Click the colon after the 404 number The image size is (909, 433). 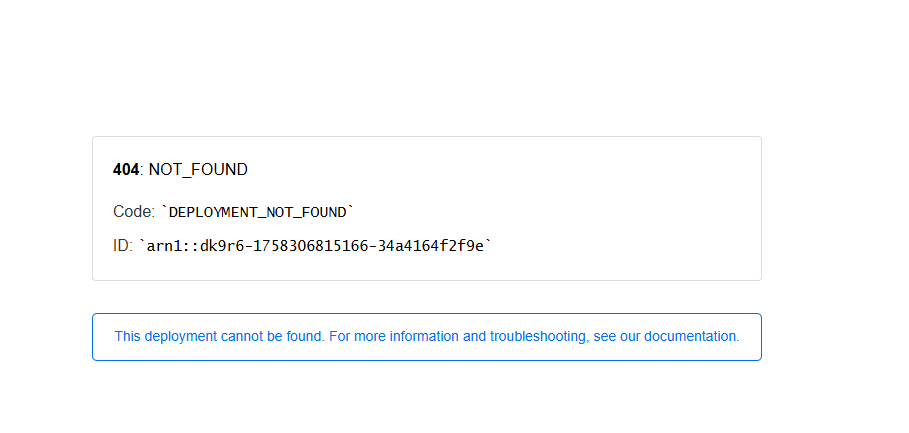click(142, 170)
